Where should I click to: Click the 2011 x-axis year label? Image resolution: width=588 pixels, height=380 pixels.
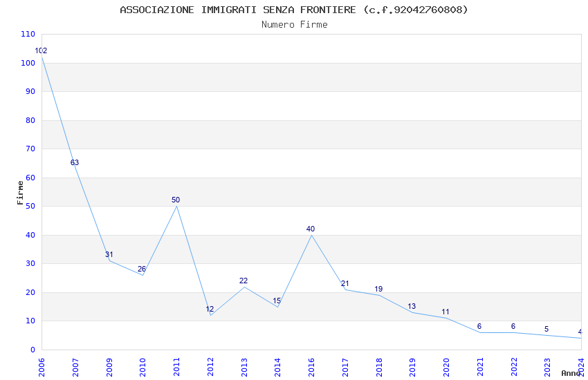(x=176, y=367)
